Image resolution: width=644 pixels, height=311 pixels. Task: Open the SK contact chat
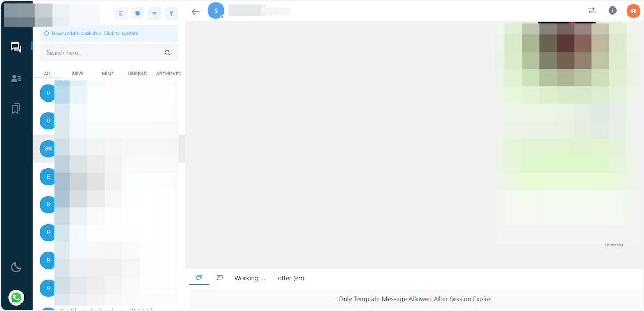[x=109, y=148]
